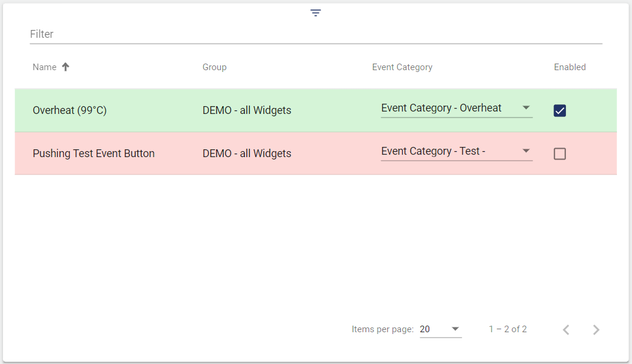Go to the previous page arrow
The height and width of the screenshot is (364, 632).
pos(566,329)
